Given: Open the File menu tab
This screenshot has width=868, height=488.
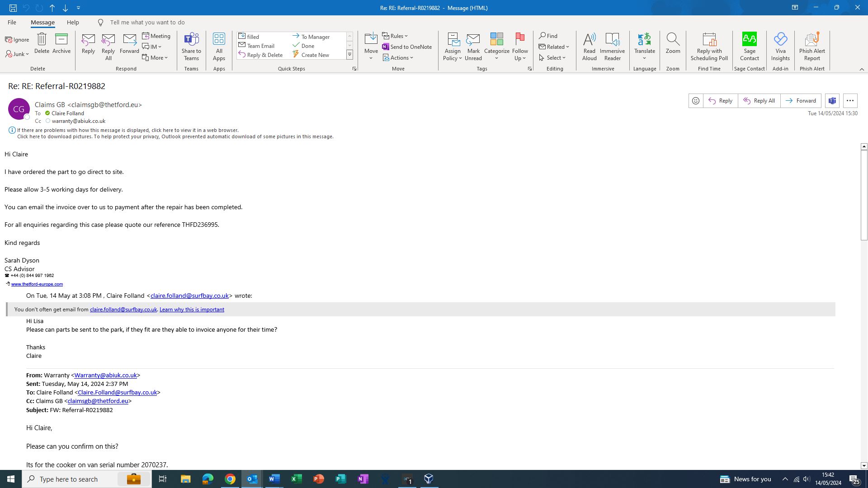Looking at the screenshot, I should click(12, 22).
